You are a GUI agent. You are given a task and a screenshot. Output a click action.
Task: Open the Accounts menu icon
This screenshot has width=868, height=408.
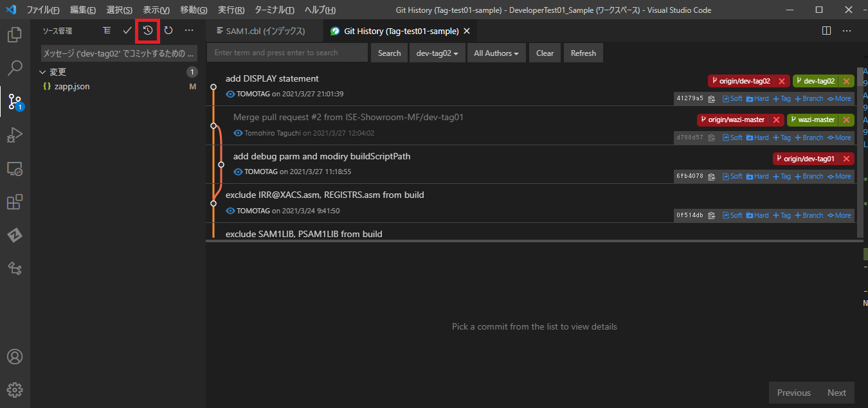click(15, 357)
